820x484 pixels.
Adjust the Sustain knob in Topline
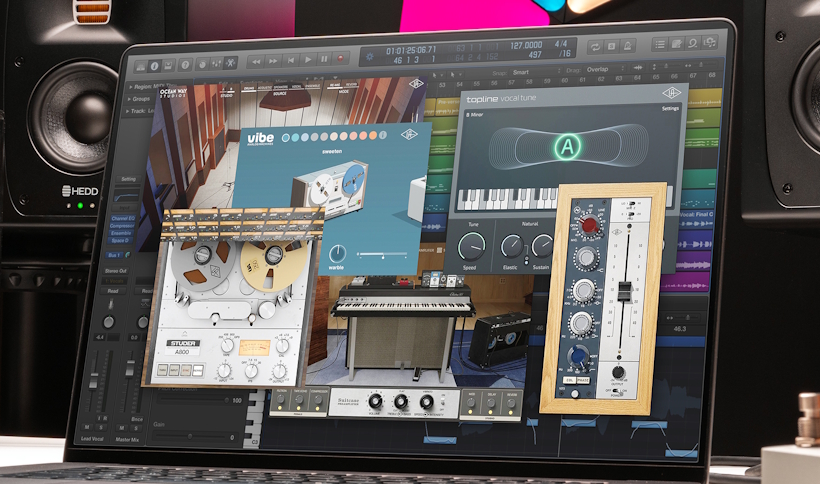[542, 246]
